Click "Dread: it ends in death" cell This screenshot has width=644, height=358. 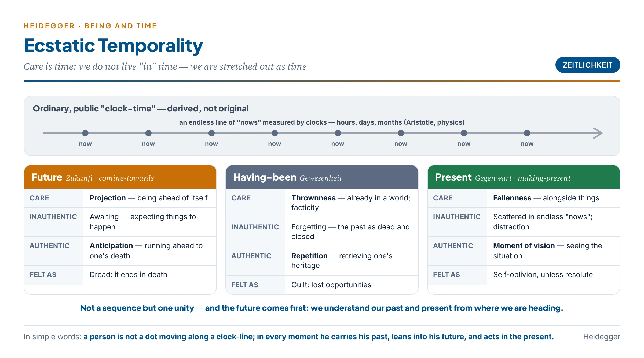(x=128, y=275)
